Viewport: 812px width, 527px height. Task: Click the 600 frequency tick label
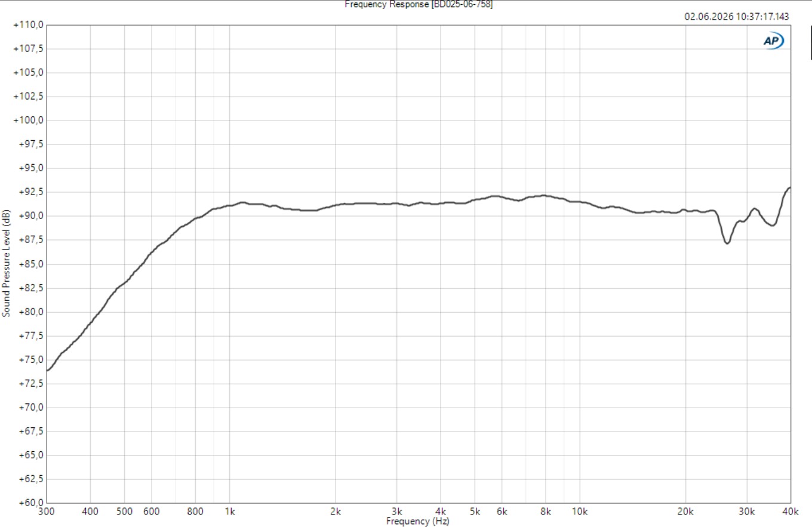(x=152, y=511)
